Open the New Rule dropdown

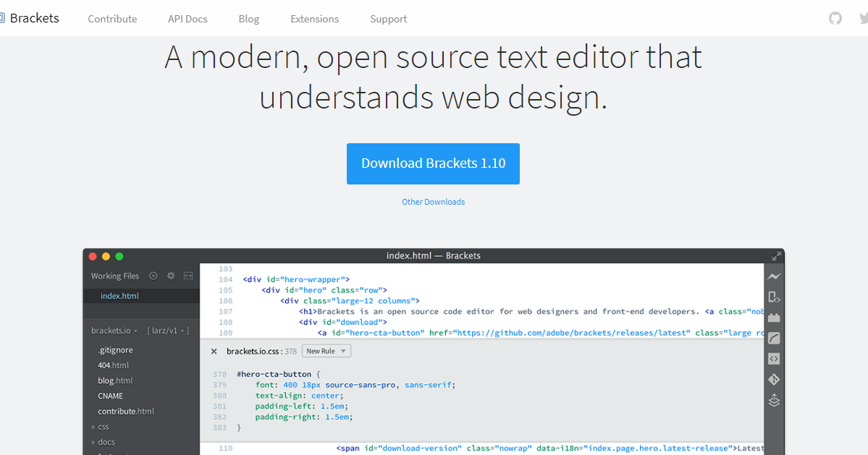(x=326, y=351)
